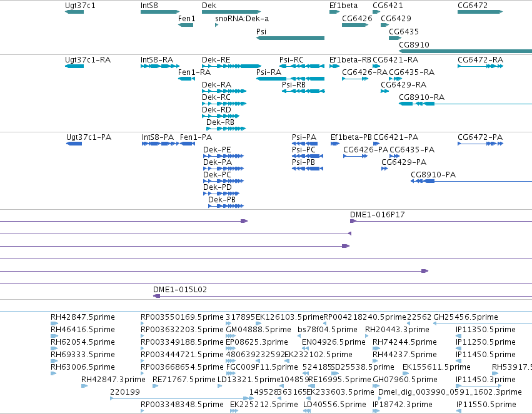Select the Dek-RA transcript label
This screenshot has width=532, height=414.
click(x=216, y=85)
